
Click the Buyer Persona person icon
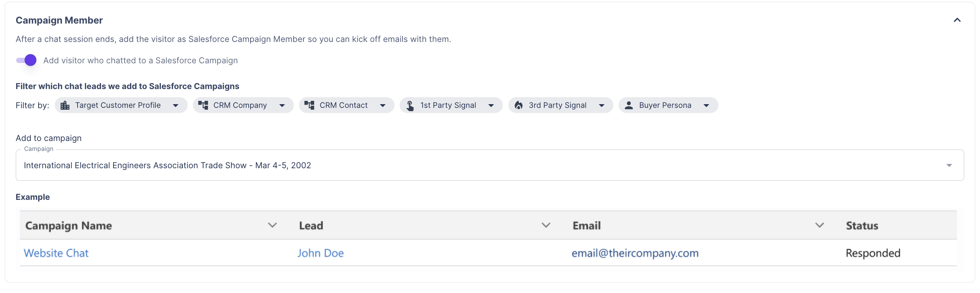coord(629,106)
